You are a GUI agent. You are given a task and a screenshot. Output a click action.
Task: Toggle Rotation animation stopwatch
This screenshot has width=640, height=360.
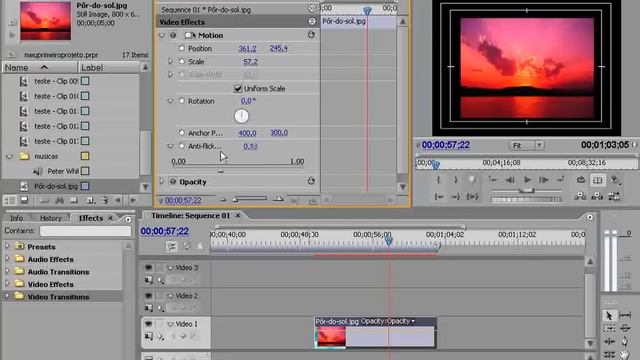(x=182, y=101)
